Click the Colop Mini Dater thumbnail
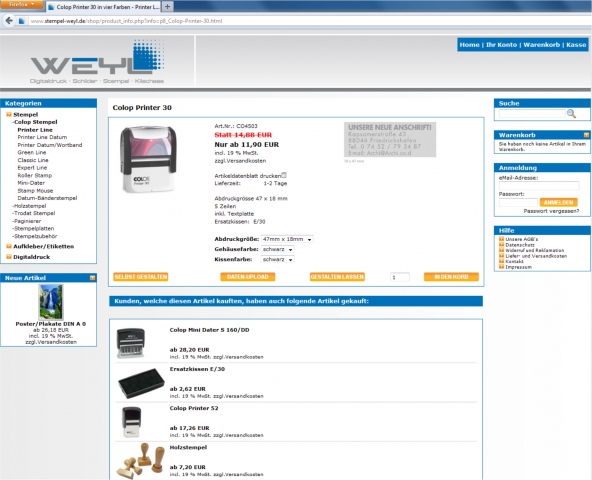The image size is (592, 480). coord(131,343)
